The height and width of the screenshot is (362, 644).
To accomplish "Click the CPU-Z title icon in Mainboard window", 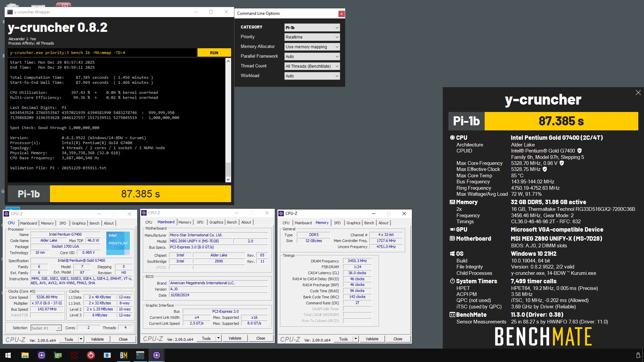I will 144,213.
